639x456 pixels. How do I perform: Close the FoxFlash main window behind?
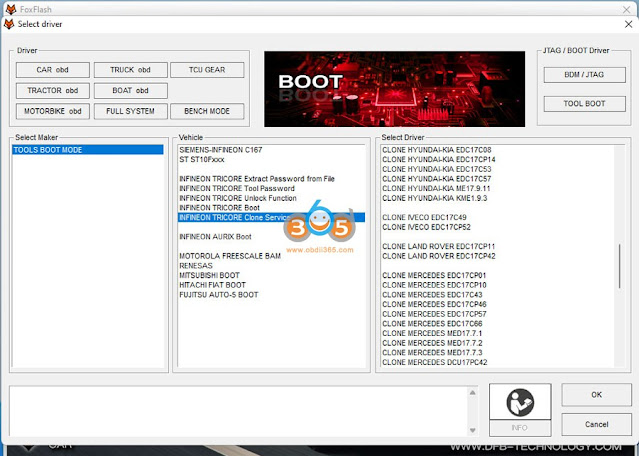[627, 9]
